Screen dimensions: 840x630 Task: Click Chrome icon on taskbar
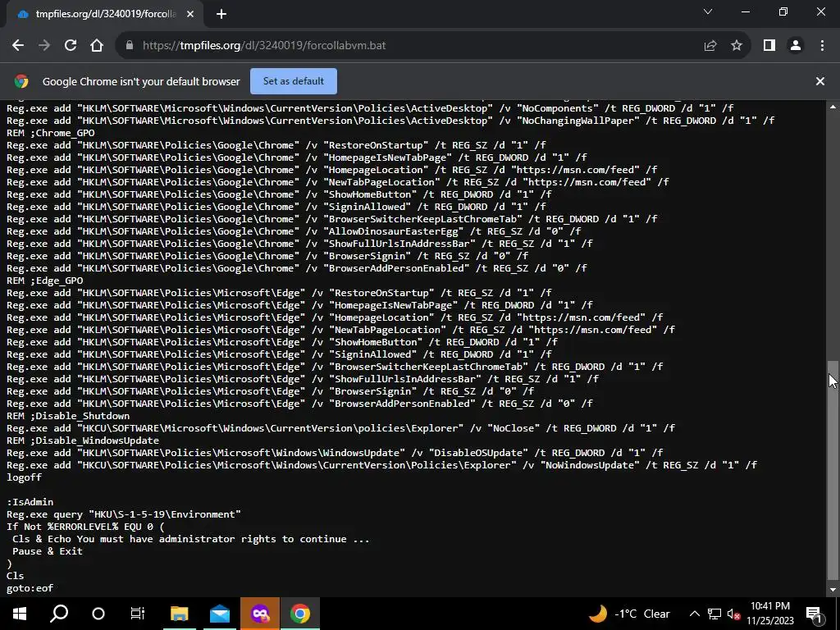[300, 614]
